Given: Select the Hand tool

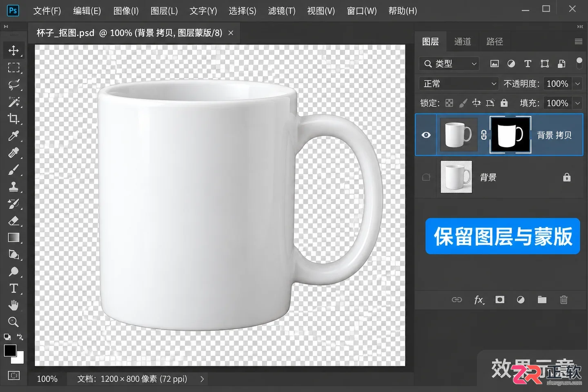Looking at the screenshot, I should (13, 305).
